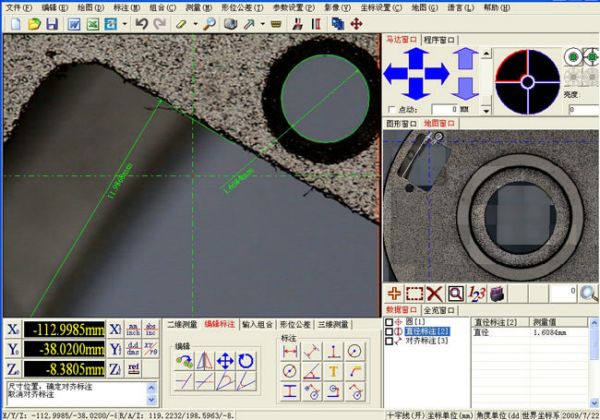Switch to the 程序窗口 tab
The image size is (600, 420).
click(438, 39)
